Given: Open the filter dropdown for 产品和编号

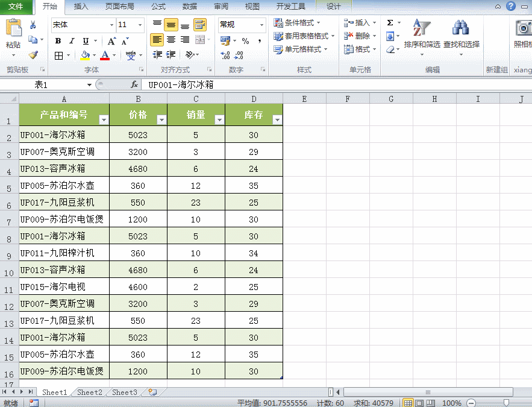Looking at the screenshot, I should (104, 120).
